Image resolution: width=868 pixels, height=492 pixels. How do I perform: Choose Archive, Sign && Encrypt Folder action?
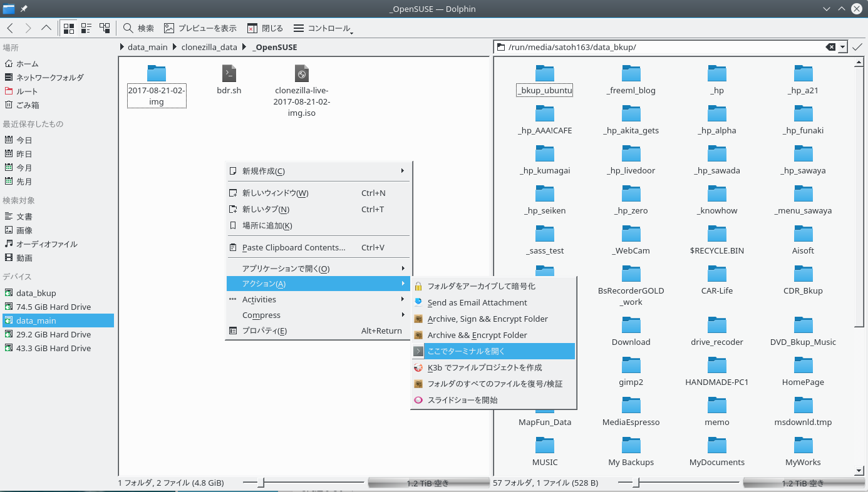[x=493, y=319]
